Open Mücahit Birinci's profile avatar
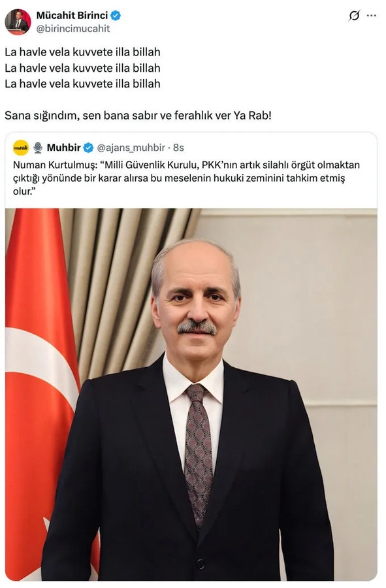 [18, 22]
